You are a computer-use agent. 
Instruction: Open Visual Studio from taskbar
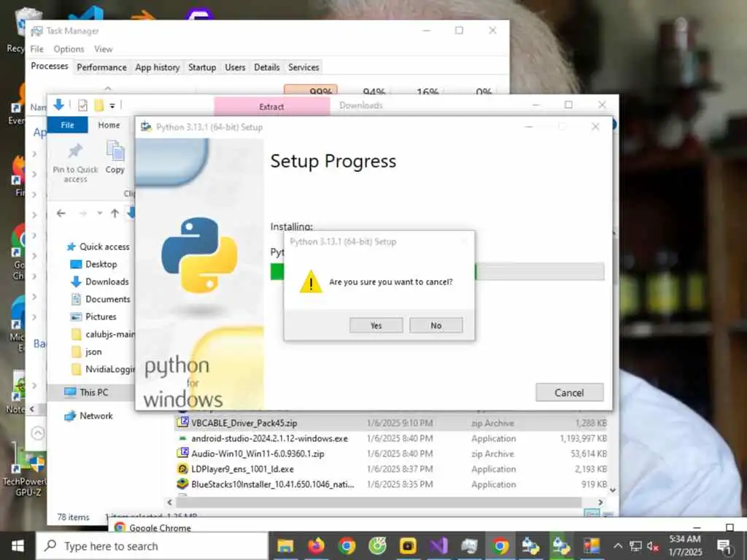point(438,545)
